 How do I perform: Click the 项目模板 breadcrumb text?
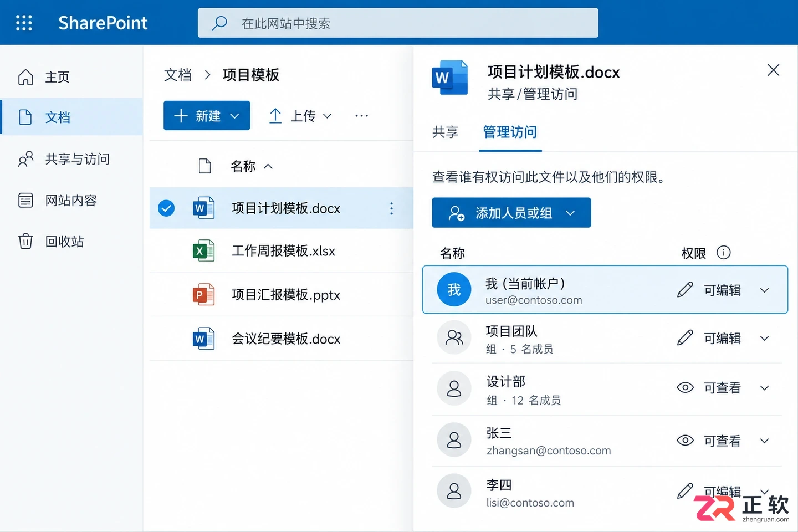251,75
